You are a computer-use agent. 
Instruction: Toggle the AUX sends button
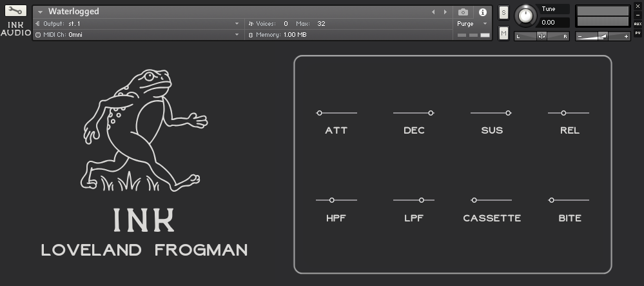pos(638,24)
